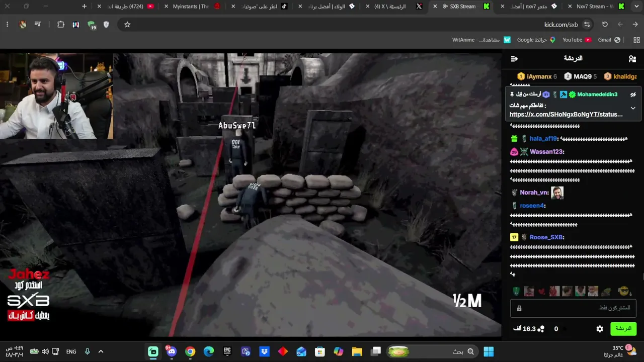The height and width of the screenshot is (362, 644).
Task: Open Epic Games Launcher from the taskbar
Action: [x=227, y=352]
